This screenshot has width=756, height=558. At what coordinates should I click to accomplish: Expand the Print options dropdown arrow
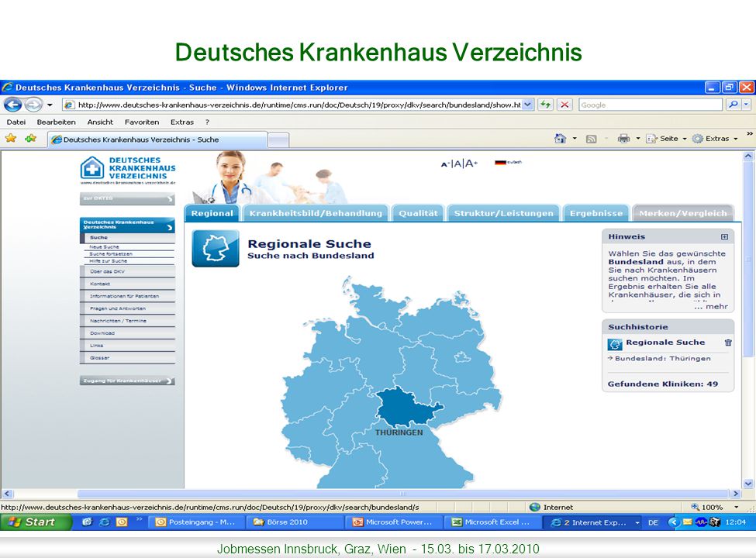[x=638, y=139]
